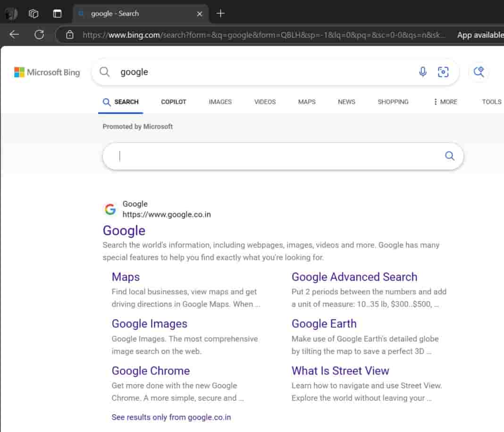Open visual search camera icon
Screen dimensions: 504x432
[x=443, y=72]
